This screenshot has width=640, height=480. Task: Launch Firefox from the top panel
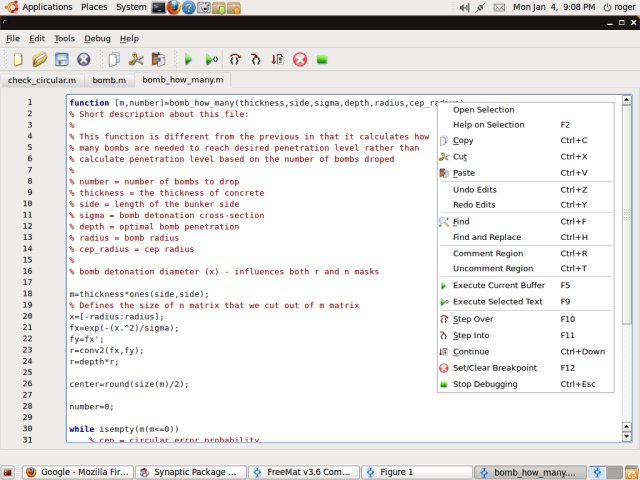pyautogui.click(x=175, y=7)
